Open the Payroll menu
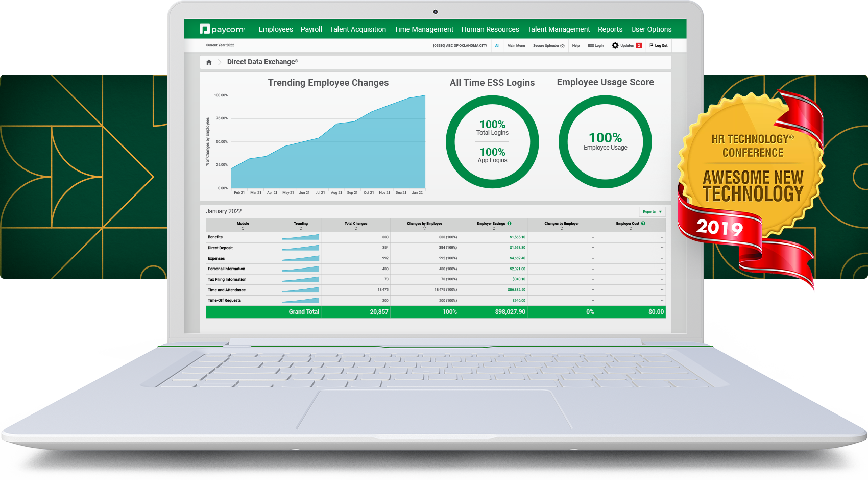Viewport: 868px width, 488px height. point(311,29)
